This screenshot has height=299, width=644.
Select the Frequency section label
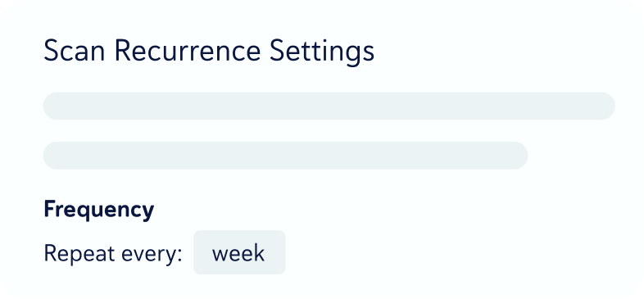(98, 210)
